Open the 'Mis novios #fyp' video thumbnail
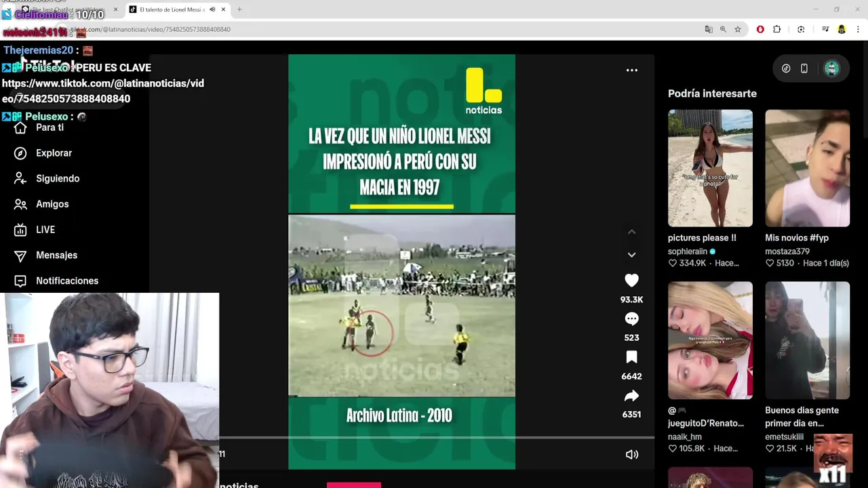This screenshot has height=488, width=868. tap(807, 168)
